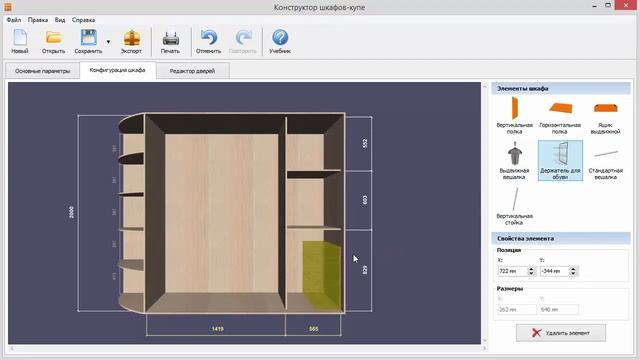Screen dimensions: 640x360
Task: Click the horizontal scrollbar left arrow of the canvas
Action: pos(12,348)
